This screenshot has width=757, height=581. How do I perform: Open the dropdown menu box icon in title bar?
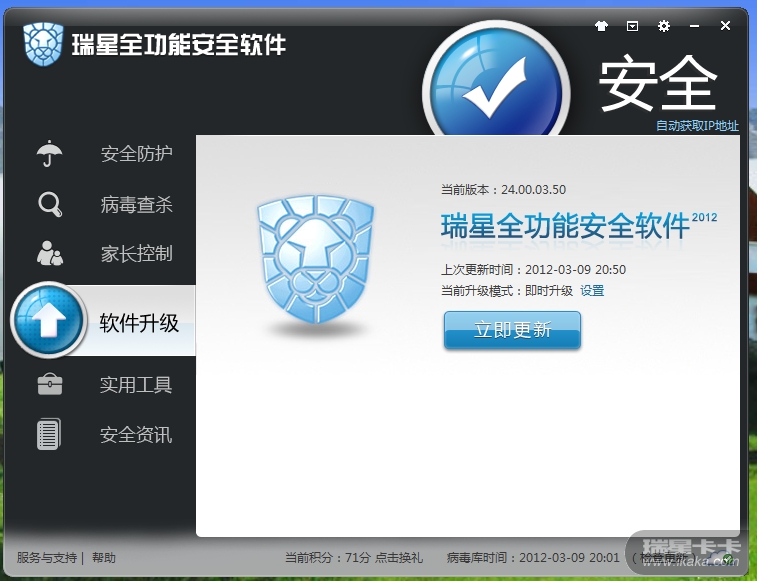pyautogui.click(x=632, y=26)
